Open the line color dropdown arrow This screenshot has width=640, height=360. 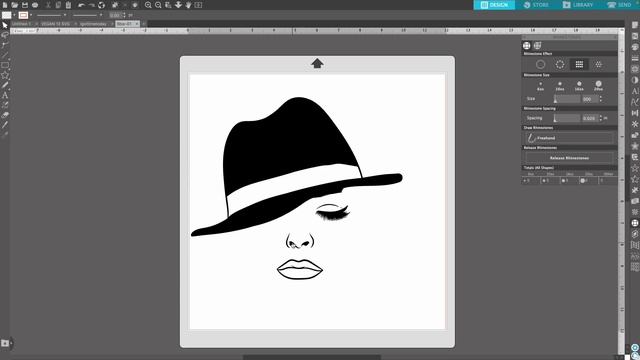click(x=31, y=16)
